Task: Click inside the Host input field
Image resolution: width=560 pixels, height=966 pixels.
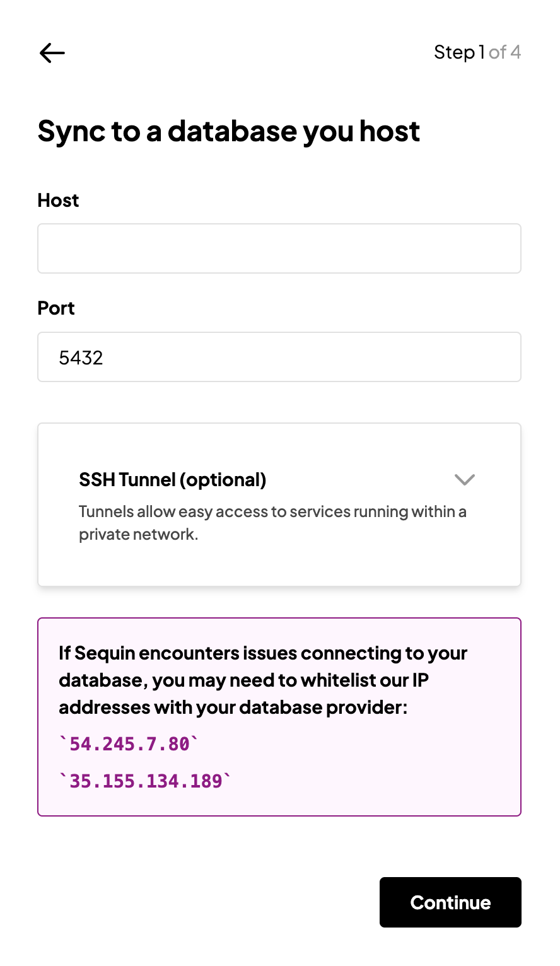Action: click(279, 248)
